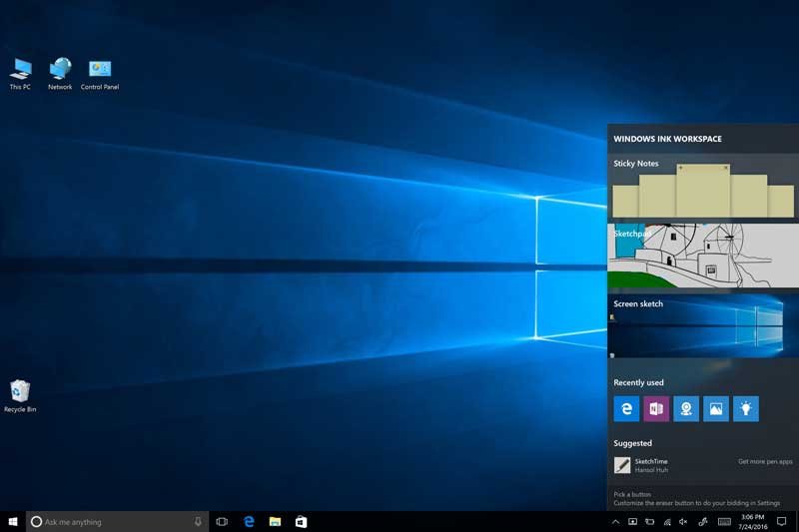
Task: Click the Windows Ink Workspace pen icon
Action: pyautogui.click(x=703, y=522)
